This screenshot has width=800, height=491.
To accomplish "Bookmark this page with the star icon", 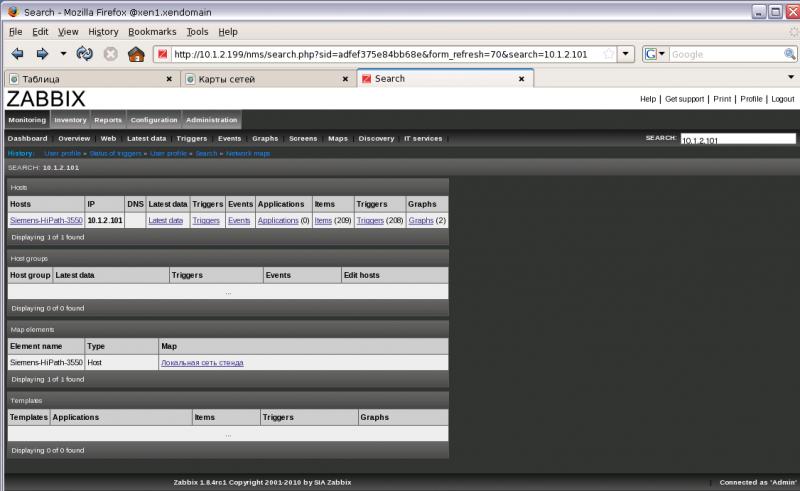I will 608,54.
